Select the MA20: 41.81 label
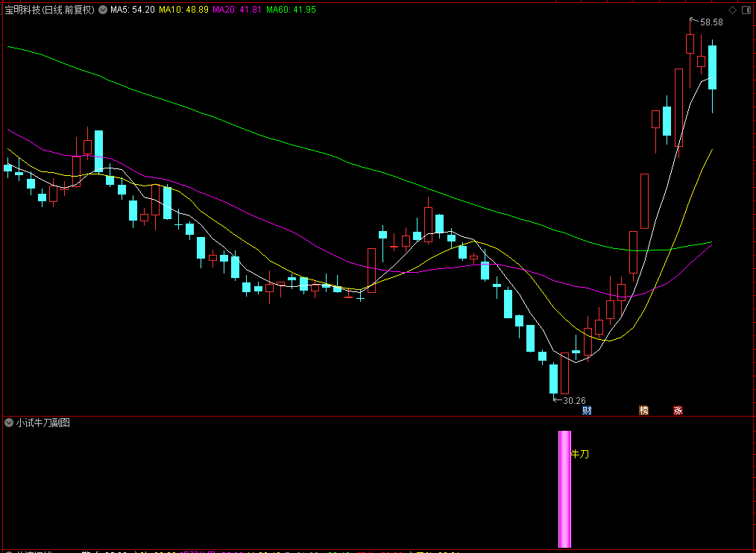 pyautogui.click(x=237, y=10)
